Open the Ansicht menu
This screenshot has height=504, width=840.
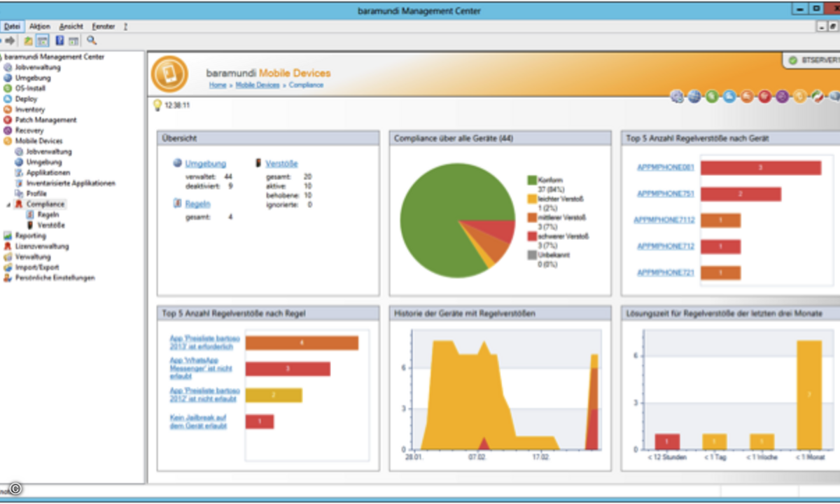click(71, 26)
